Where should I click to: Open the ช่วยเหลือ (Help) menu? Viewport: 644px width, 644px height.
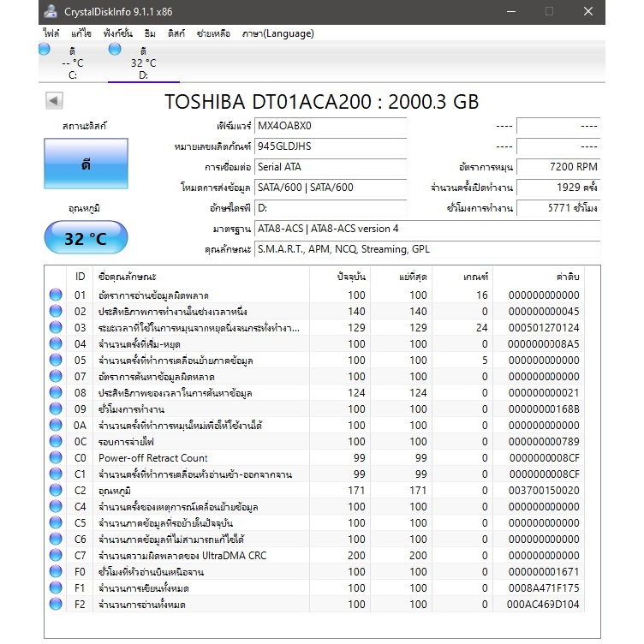click(x=214, y=33)
